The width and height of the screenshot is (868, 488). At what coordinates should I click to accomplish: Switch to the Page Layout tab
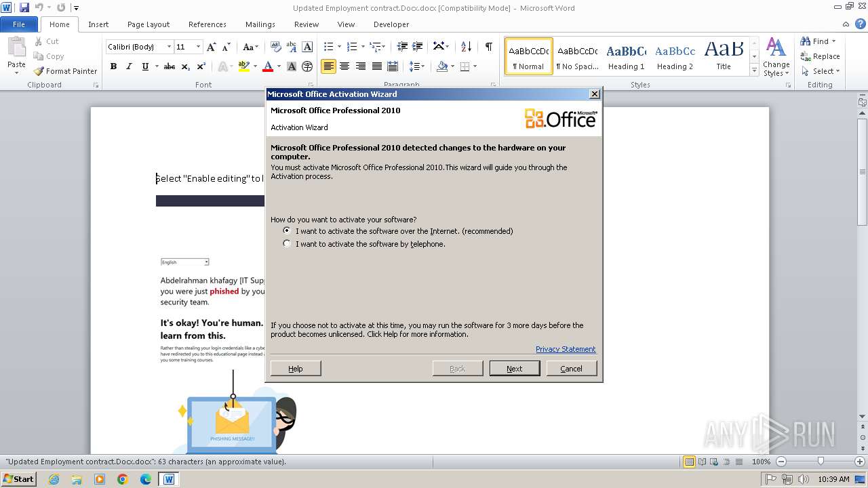149,24
